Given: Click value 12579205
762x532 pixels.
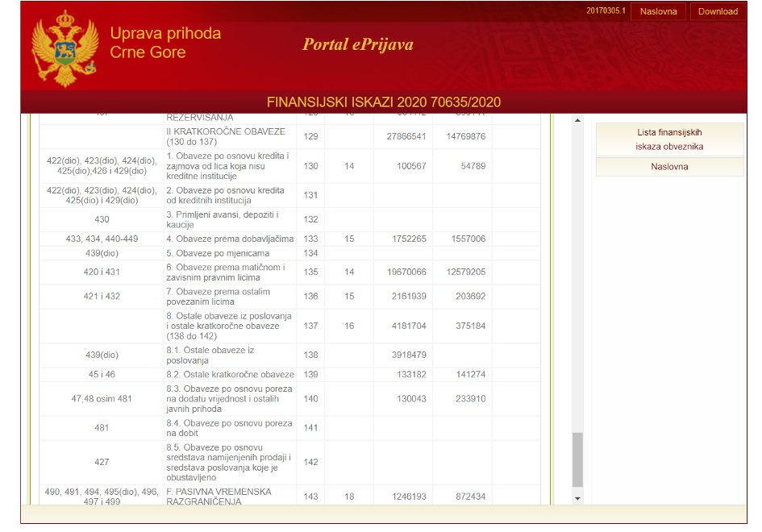Looking at the screenshot, I should tap(465, 272).
